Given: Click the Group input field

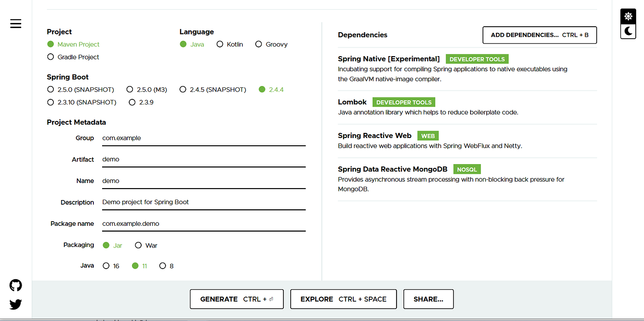Looking at the screenshot, I should [x=204, y=138].
